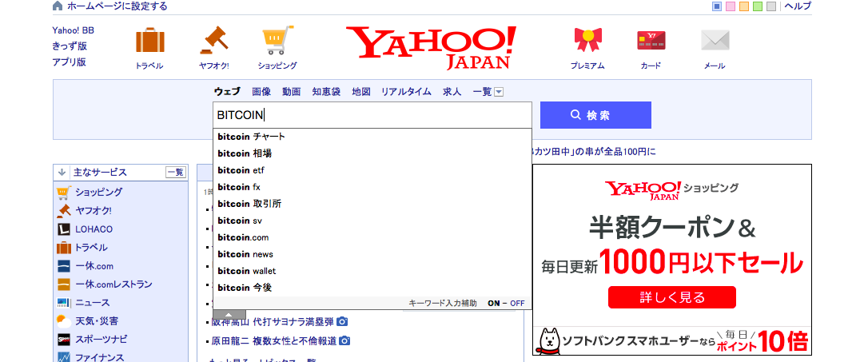
Task: Turn keyword input assist ON
Action: coord(494,304)
